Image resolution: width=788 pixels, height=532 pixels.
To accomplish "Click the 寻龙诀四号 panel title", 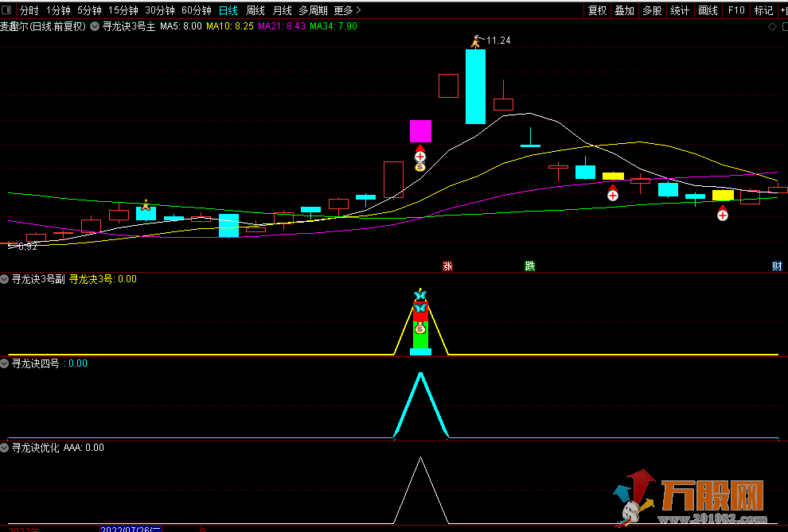I will [35, 363].
